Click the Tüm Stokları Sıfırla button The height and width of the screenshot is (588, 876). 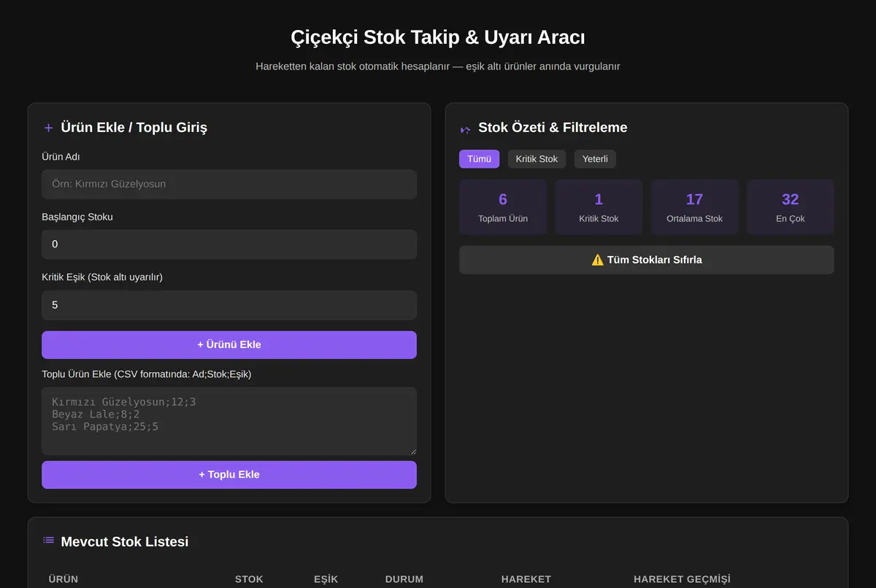point(647,260)
